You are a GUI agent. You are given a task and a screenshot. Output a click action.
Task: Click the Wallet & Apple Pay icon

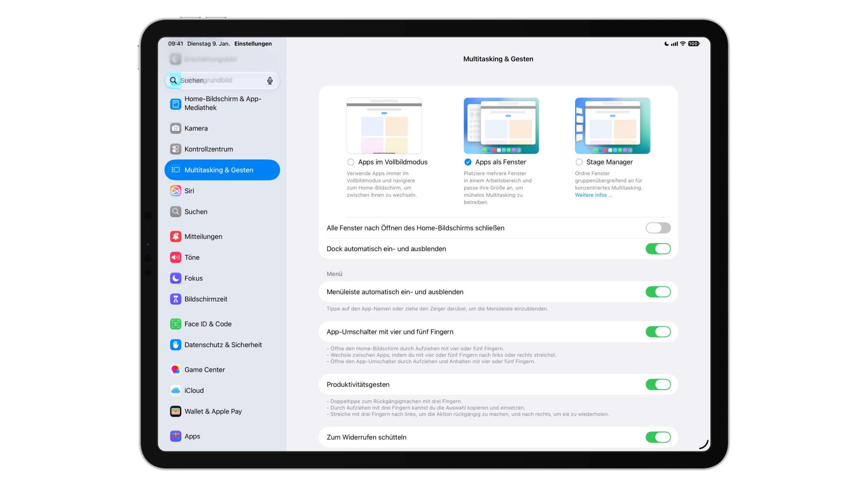[175, 411]
